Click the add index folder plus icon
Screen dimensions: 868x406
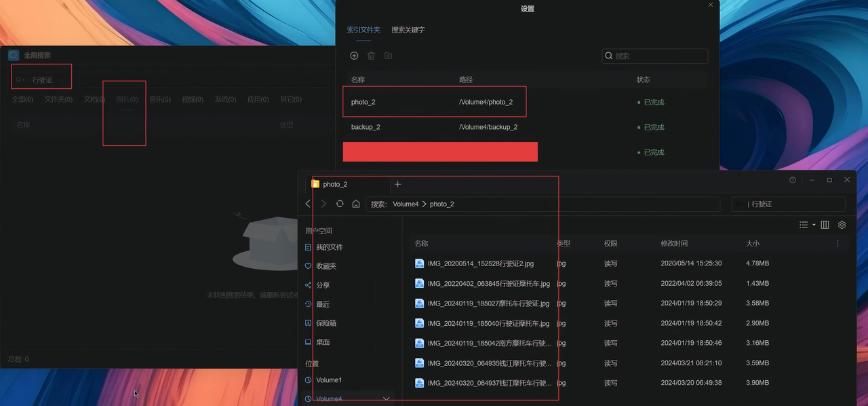(x=354, y=56)
